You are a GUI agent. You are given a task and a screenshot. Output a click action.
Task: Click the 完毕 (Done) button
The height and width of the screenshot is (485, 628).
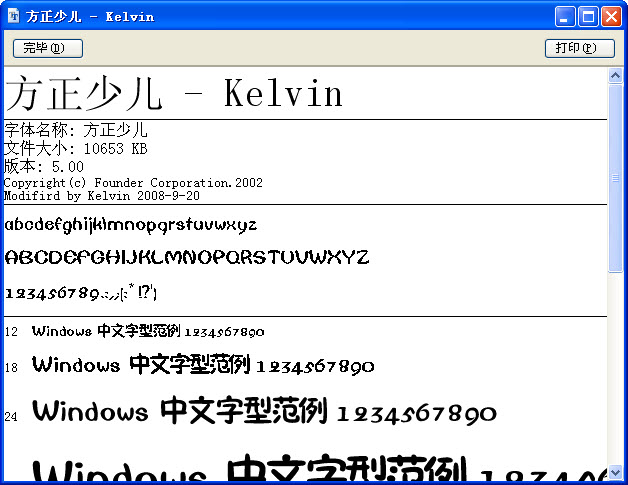tap(47, 48)
